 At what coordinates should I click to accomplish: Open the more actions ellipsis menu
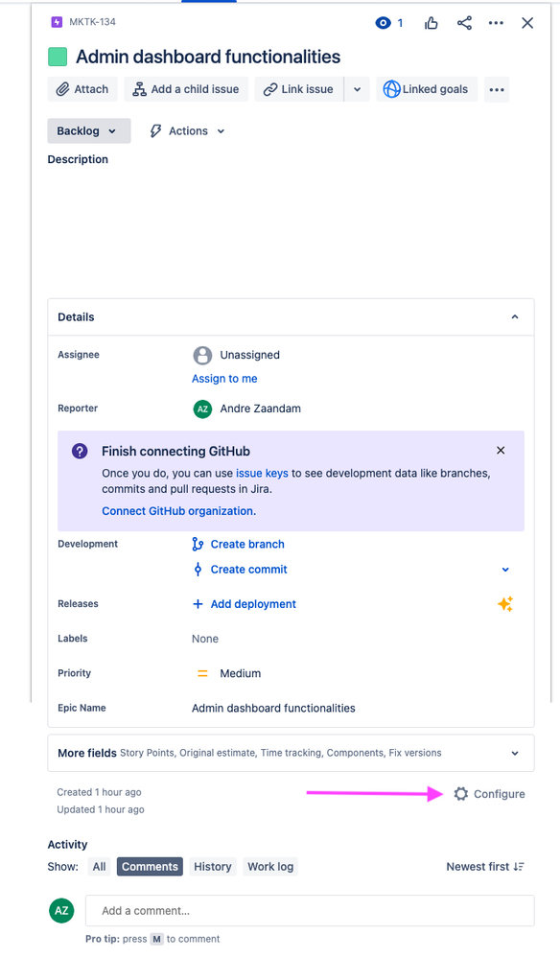pyautogui.click(x=496, y=23)
